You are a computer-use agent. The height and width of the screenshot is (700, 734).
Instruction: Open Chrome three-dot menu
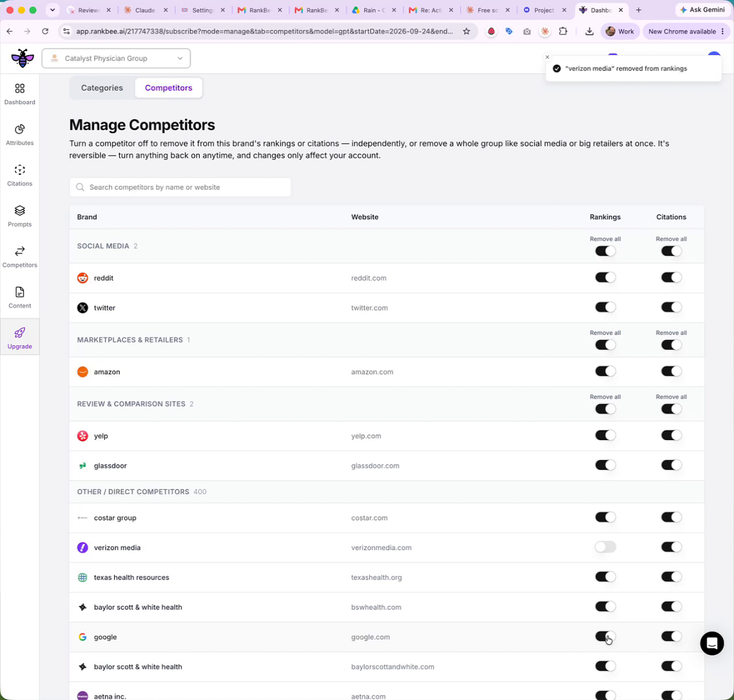[723, 31]
